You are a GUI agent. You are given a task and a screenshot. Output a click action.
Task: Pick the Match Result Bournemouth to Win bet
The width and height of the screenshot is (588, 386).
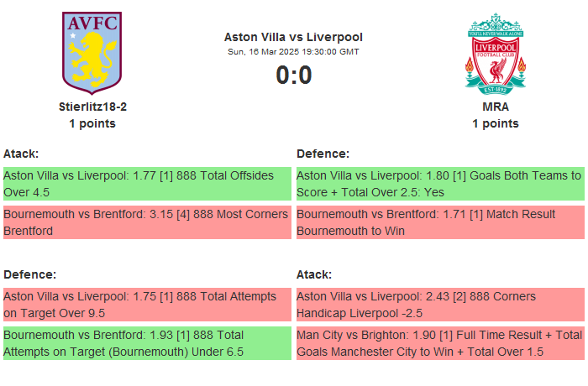[x=439, y=222]
